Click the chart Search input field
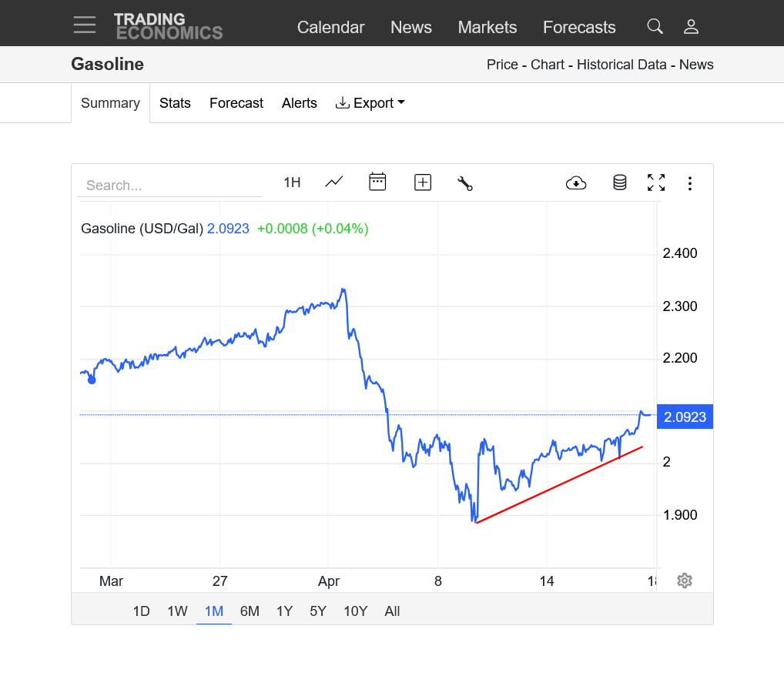 pyautogui.click(x=169, y=186)
